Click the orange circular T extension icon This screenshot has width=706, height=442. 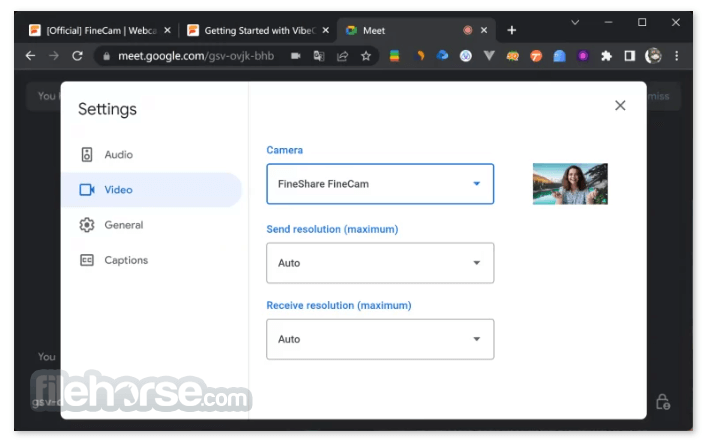click(536, 56)
